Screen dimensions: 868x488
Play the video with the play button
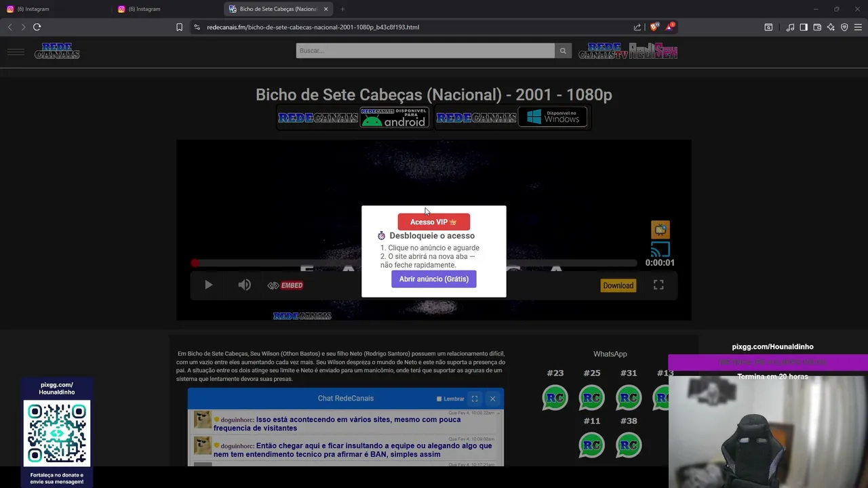point(208,285)
